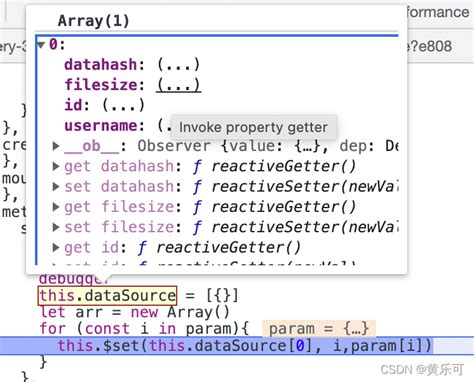The image size is (474, 382).
Task: Click the highlighted this.dataSource expression
Action: coord(107,295)
